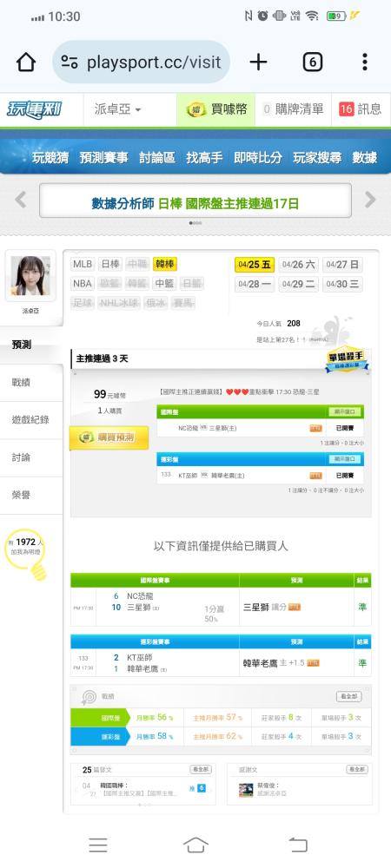Screen dimensions: 391x868
Task: Expand the 派卓亞 account dropdown
Action: pos(117,109)
